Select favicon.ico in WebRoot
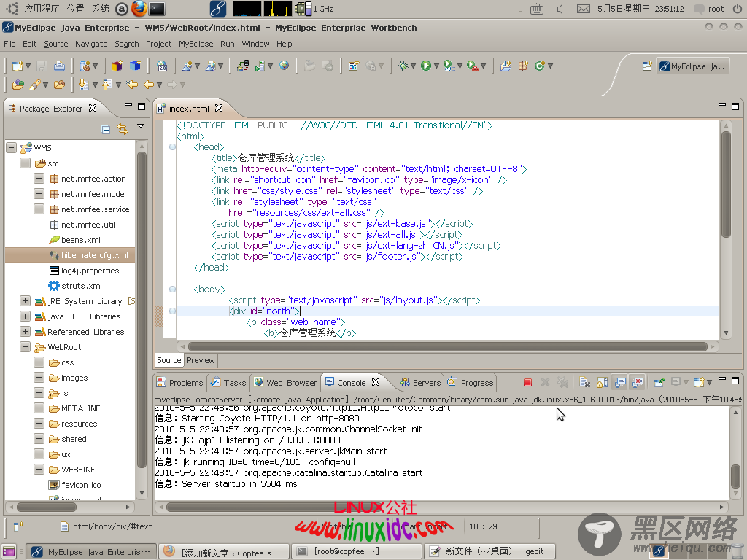 pyautogui.click(x=75, y=485)
